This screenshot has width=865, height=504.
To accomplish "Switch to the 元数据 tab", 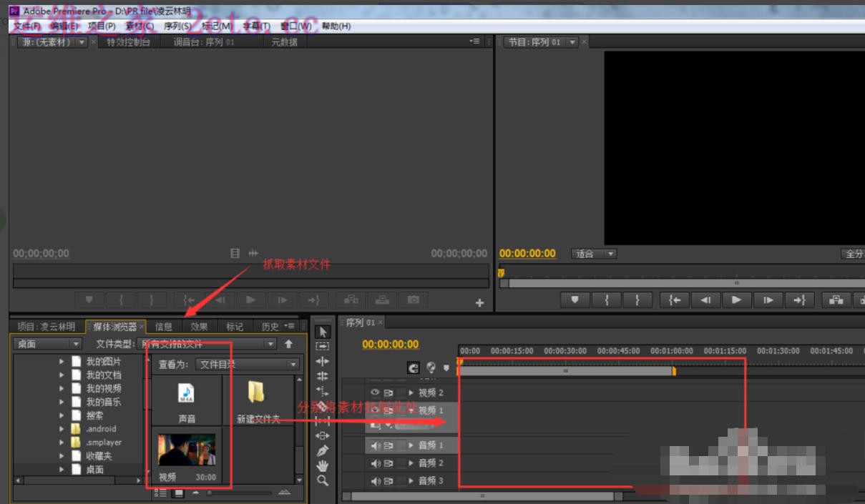I will point(284,42).
